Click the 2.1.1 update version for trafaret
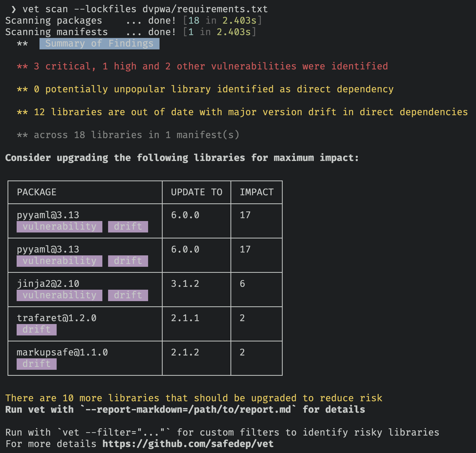The height and width of the screenshot is (453, 476). [x=185, y=318]
